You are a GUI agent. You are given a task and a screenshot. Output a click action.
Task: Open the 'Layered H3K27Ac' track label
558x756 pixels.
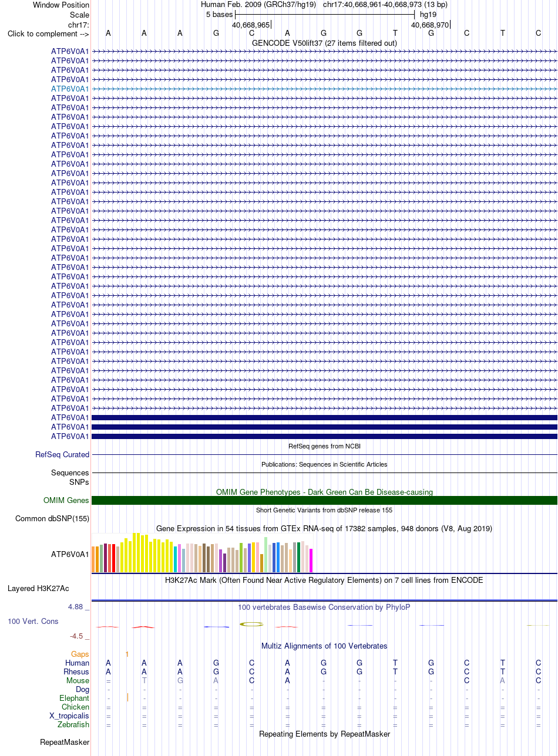pyautogui.click(x=38, y=588)
